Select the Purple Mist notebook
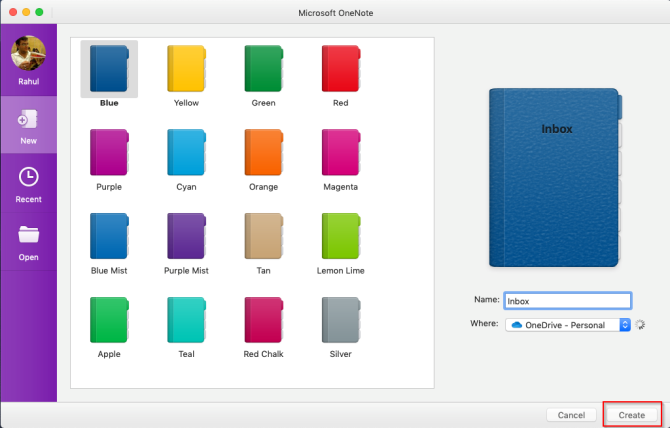The image size is (670, 428). tap(185, 237)
